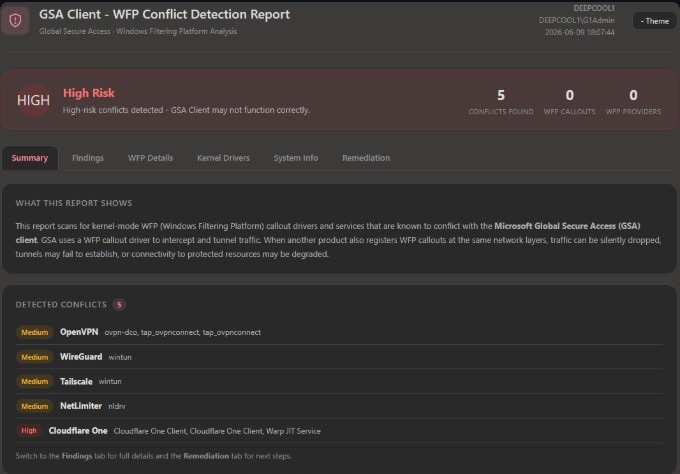
Task: Select the Cloudflare One conflict name
Action: (x=78, y=431)
